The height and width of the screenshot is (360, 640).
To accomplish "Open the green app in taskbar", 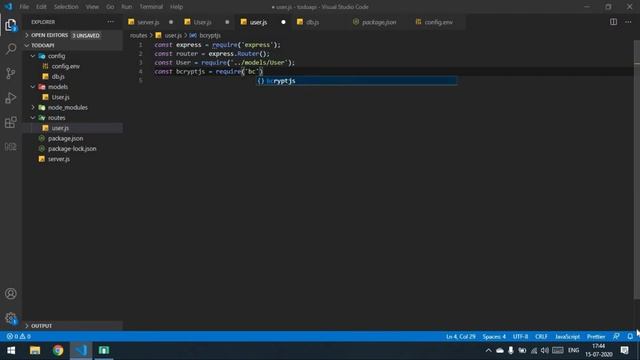I will tap(104, 351).
